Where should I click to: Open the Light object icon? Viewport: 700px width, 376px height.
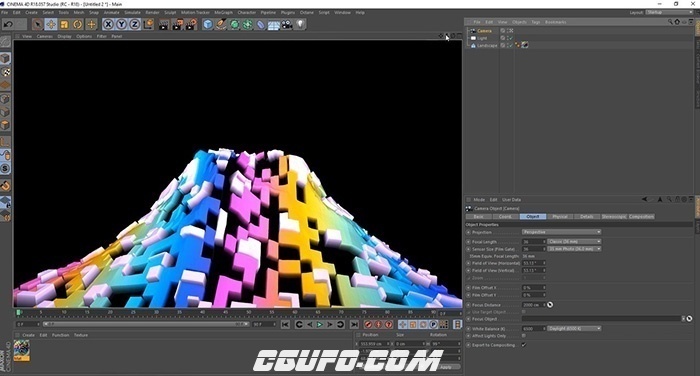click(x=300, y=24)
